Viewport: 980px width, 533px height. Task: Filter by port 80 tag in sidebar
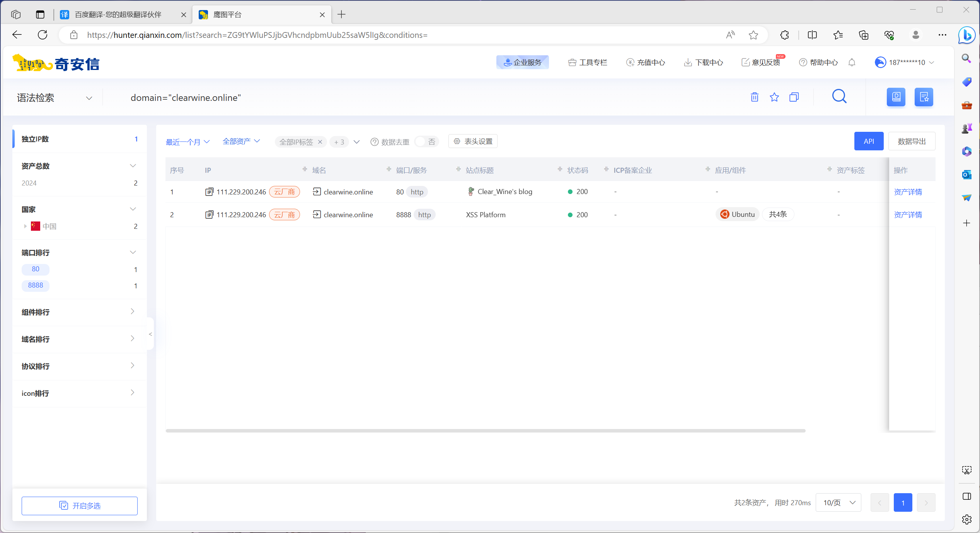point(36,269)
